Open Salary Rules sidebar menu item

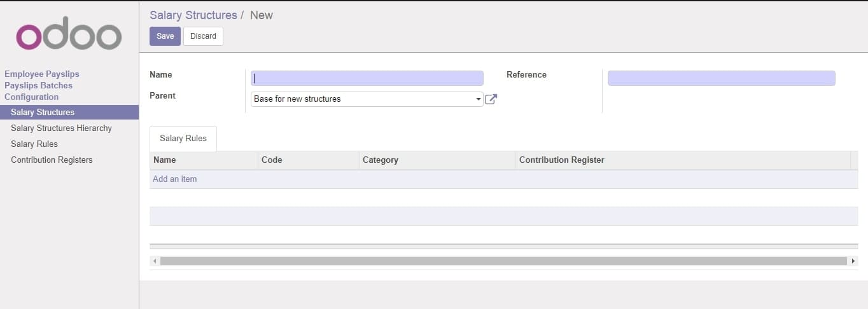click(x=34, y=144)
